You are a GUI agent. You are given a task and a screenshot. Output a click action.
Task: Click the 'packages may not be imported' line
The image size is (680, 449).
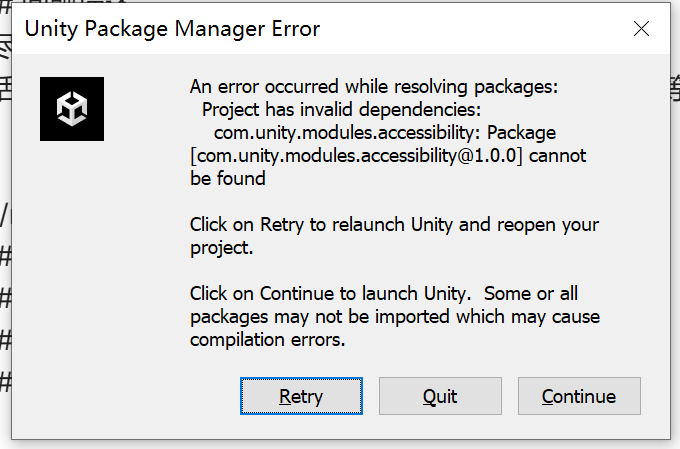pos(395,317)
